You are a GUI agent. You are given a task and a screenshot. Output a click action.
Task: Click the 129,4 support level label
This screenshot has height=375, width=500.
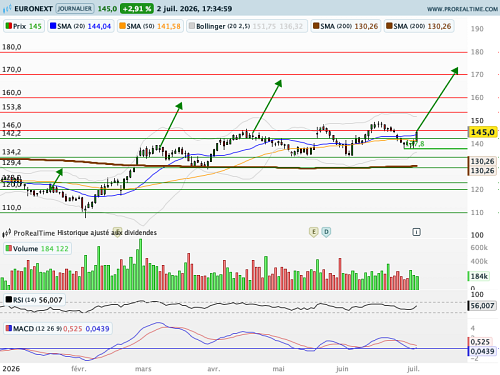[x=12, y=162]
